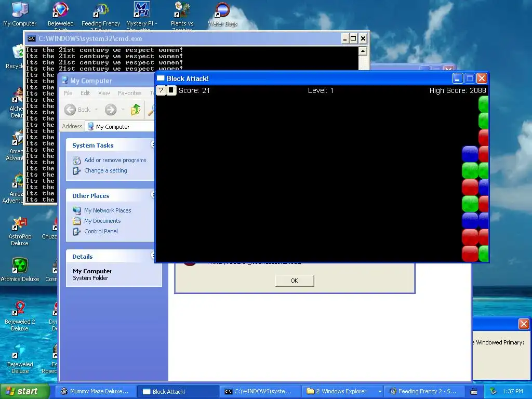Image resolution: width=532 pixels, height=399 pixels.
Task: Select the Water Bugs desktop shortcut
Action: point(222,14)
